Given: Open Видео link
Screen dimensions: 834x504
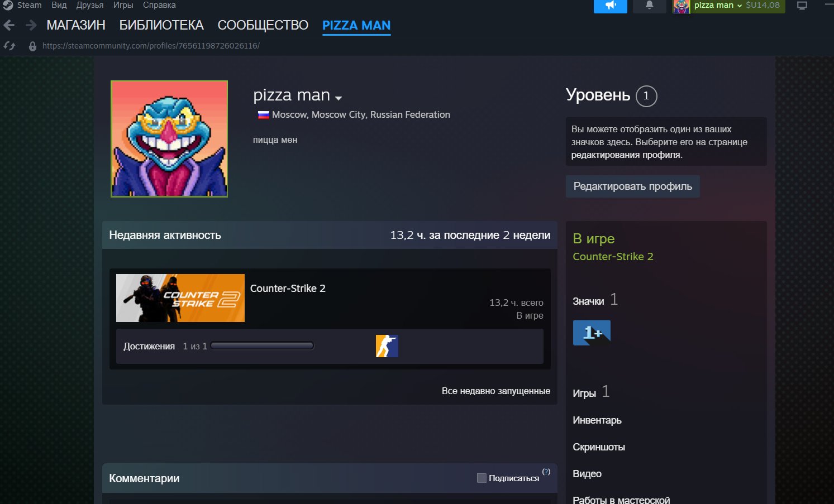Looking at the screenshot, I should coord(587,474).
